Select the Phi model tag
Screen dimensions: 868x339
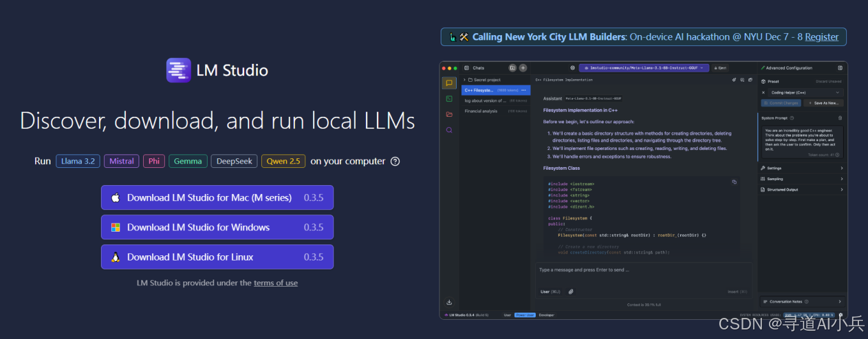[154, 161]
